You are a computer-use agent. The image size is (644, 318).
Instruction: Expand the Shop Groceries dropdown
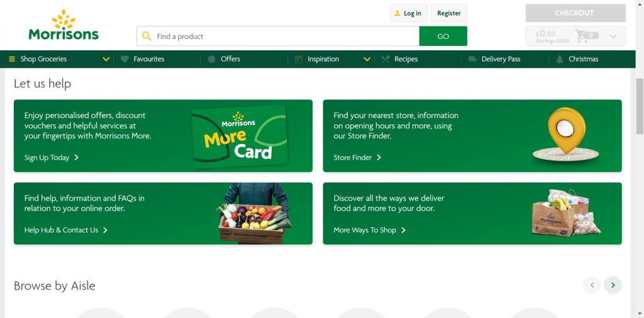[106, 59]
